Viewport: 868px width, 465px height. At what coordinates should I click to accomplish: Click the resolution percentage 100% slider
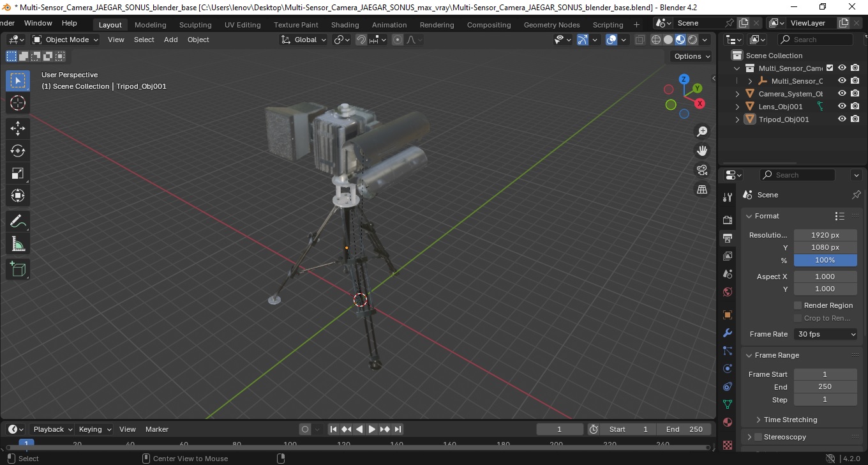click(825, 260)
